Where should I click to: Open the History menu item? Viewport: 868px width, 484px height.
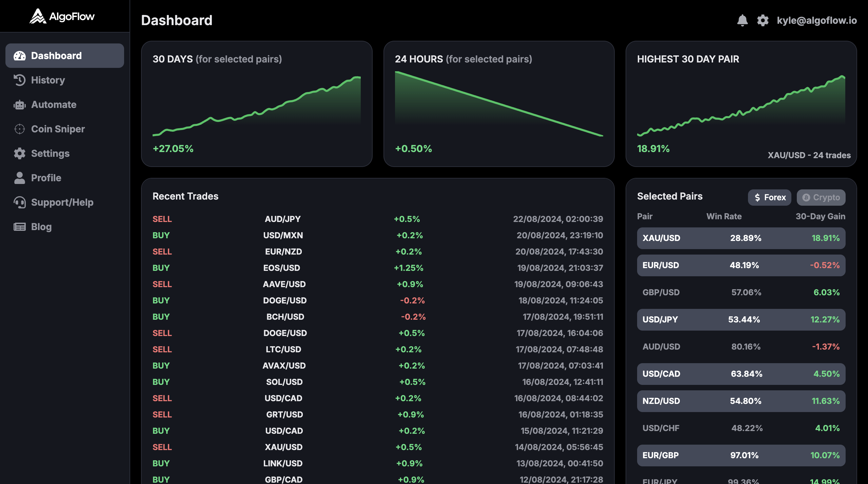65,80
